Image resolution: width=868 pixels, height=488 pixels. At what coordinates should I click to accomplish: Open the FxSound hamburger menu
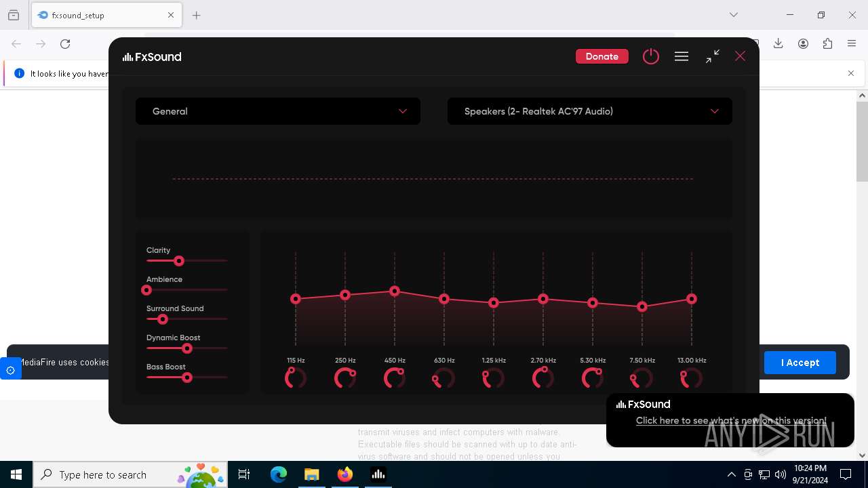(682, 56)
